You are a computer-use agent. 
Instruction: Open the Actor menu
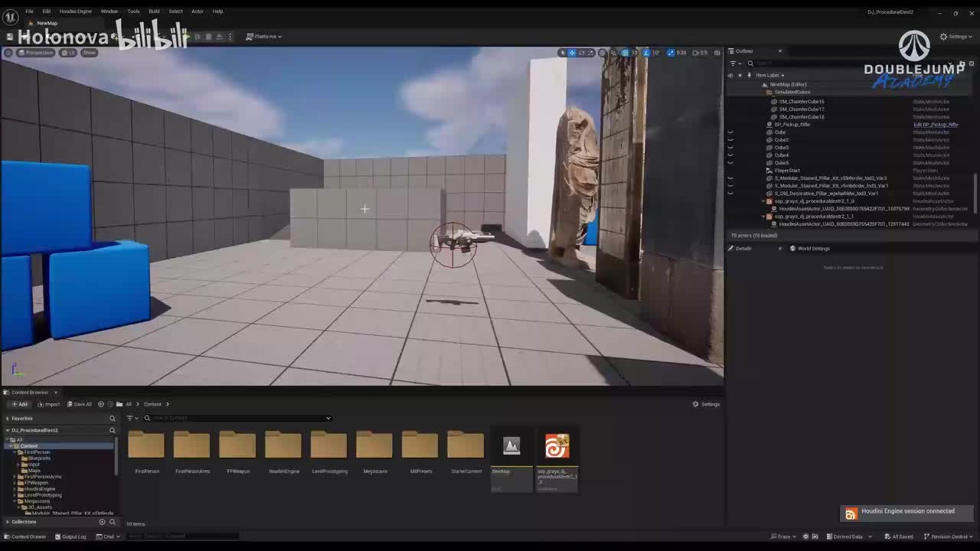point(198,11)
